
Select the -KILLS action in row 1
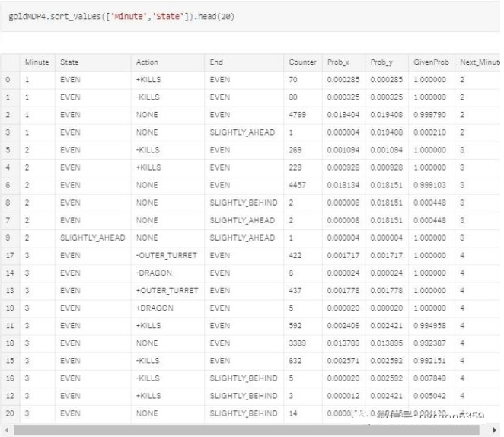pos(148,97)
